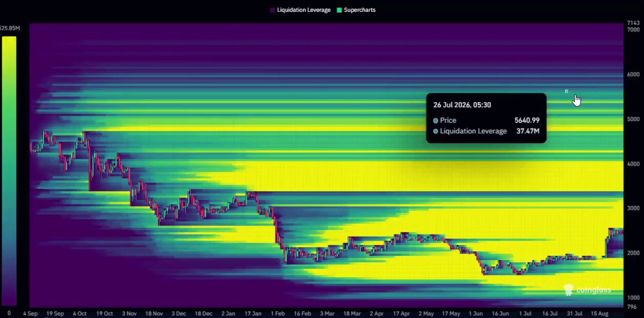Toggle the Liquidation Leverage legend series
The image size is (644, 318).
point(300,10)
